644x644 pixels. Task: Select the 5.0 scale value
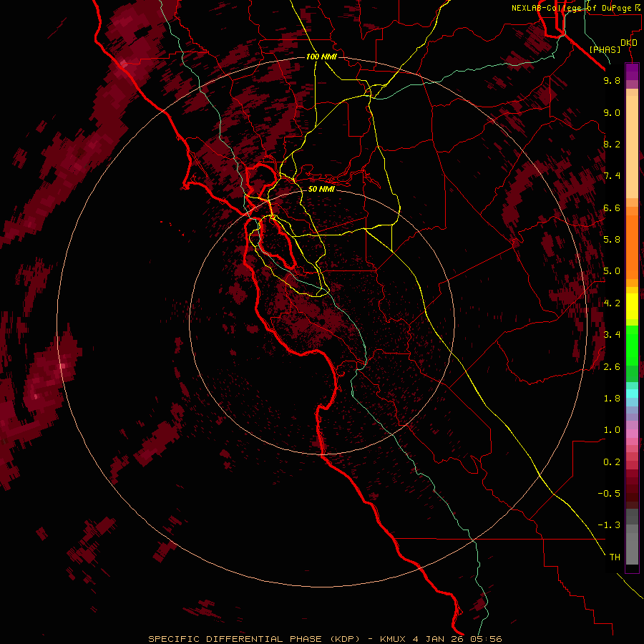click(x=612, y=271)
